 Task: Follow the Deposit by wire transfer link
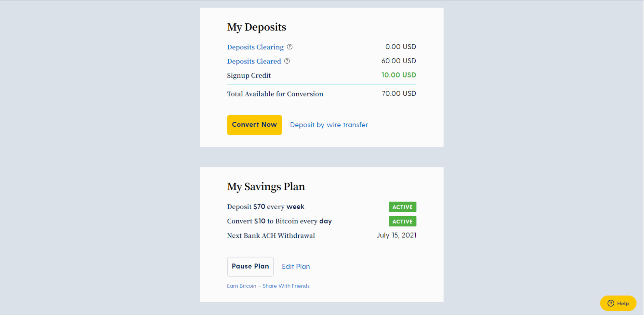329,125
